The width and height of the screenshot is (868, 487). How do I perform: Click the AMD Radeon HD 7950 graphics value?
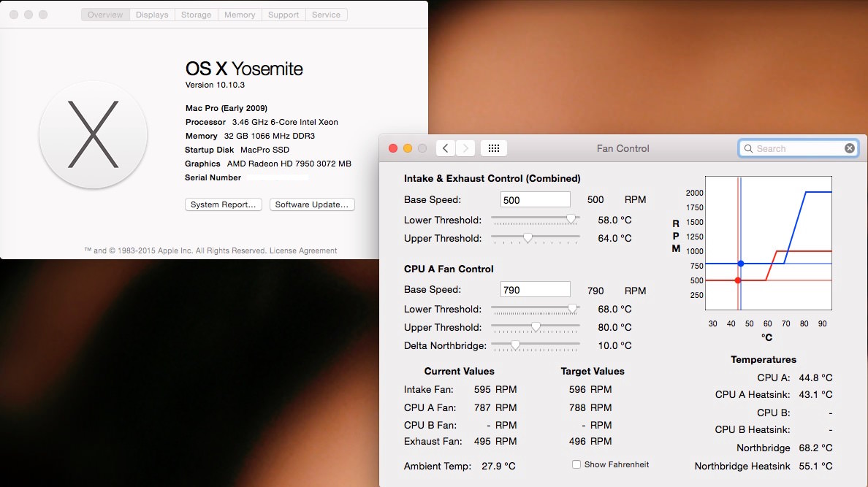pyautogui.click(x=289, y=164)
